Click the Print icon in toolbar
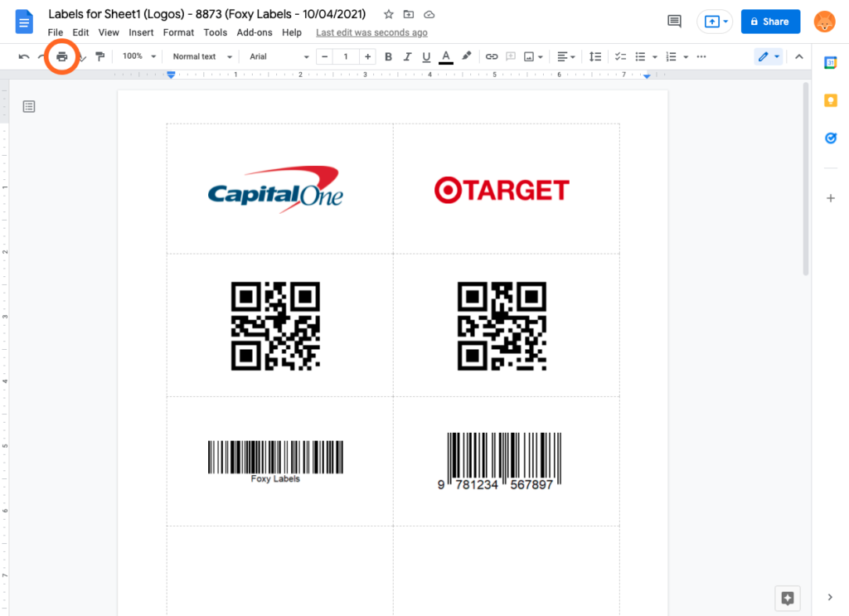The image size is (849, 616). [61, 56]
